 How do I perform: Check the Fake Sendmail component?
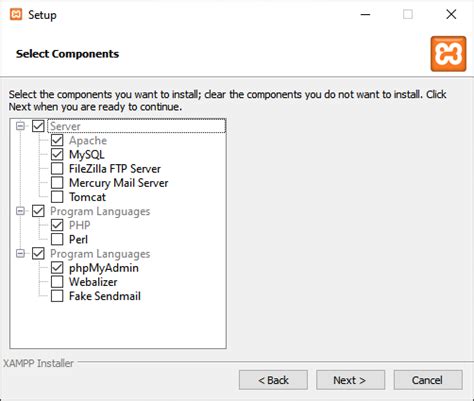(x=57, y=296)
